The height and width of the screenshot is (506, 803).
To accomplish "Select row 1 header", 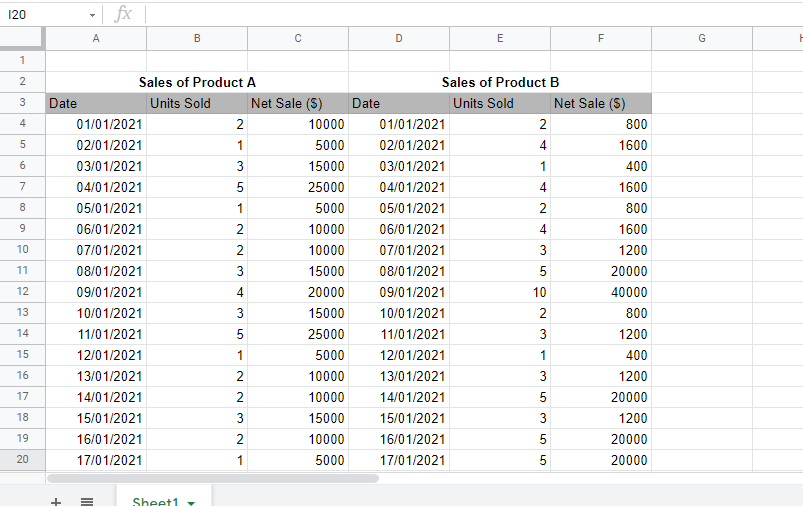I will 23,60.
